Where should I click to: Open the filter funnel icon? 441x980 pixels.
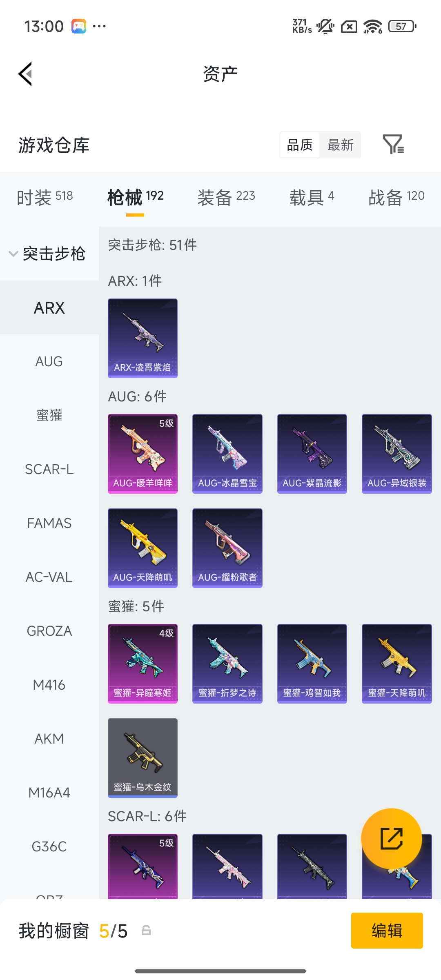pyautogui.click(x=393, y=144)
